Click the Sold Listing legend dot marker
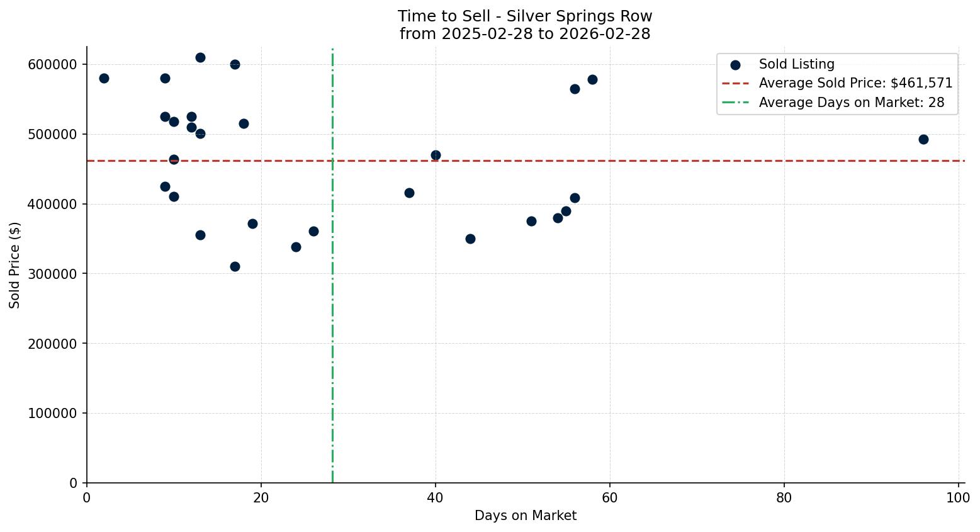Viewport: 980px width, 532px height. 735,65
